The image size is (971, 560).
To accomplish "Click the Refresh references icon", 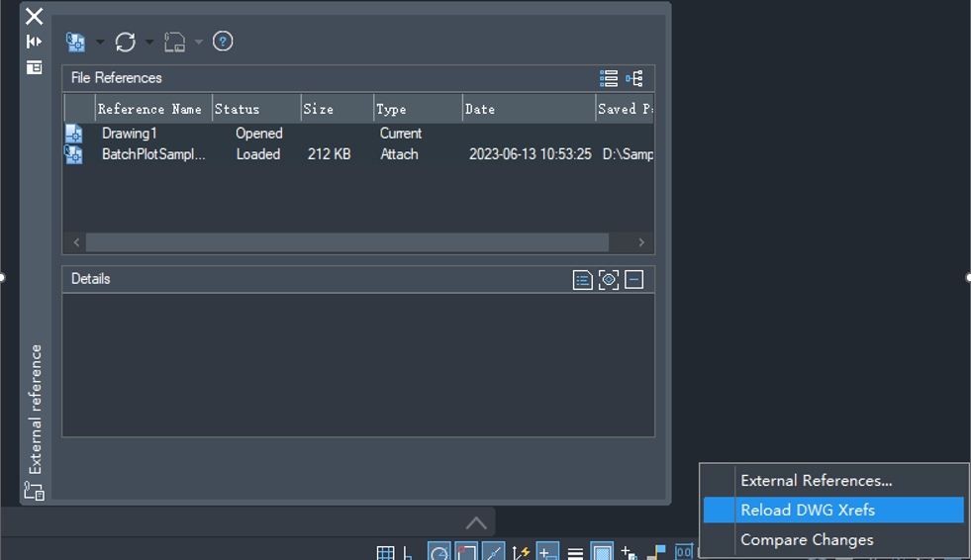I will (125, 42).
